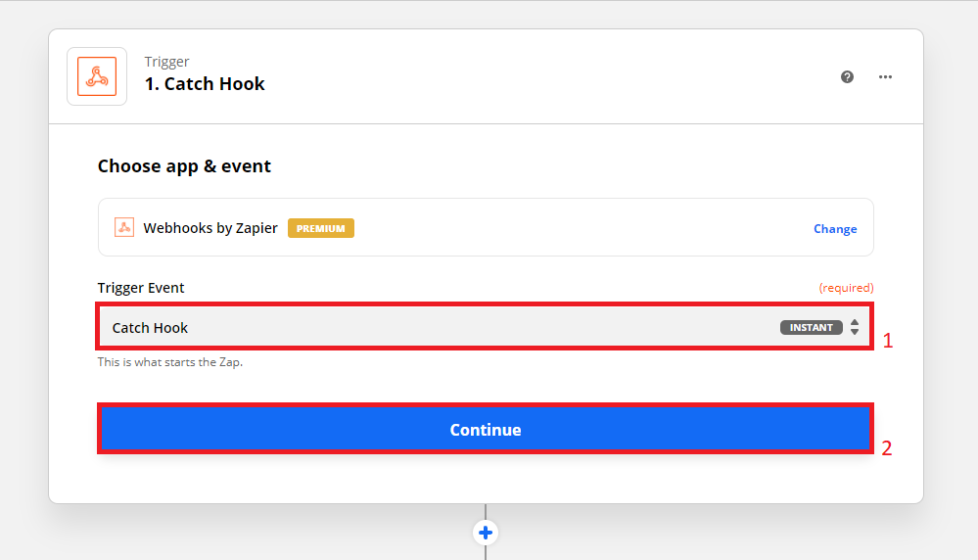The image size is (978, 560).
Task: Click the red (required) indicator text
Action: pyautogui.click(x=846, y=288)
